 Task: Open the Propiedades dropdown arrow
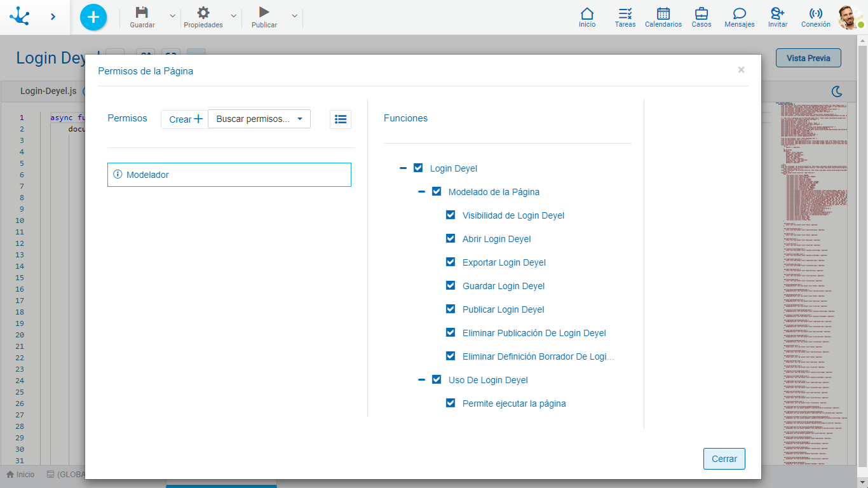233,16
